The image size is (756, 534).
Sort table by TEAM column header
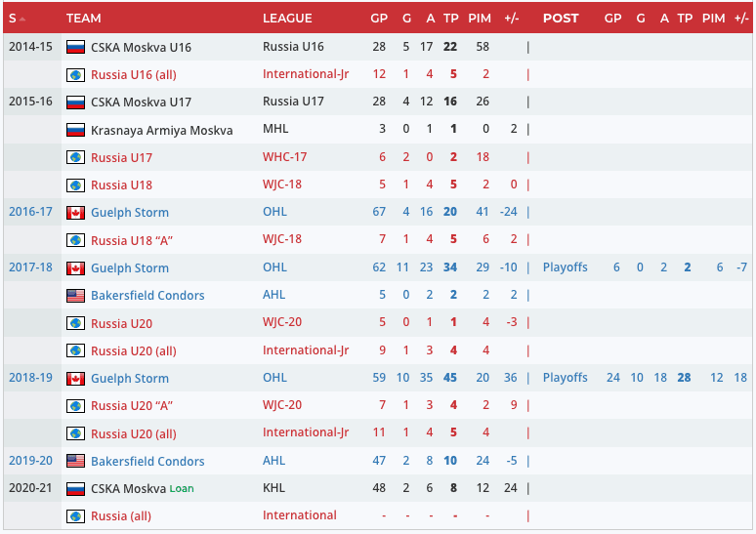[84, 19]
